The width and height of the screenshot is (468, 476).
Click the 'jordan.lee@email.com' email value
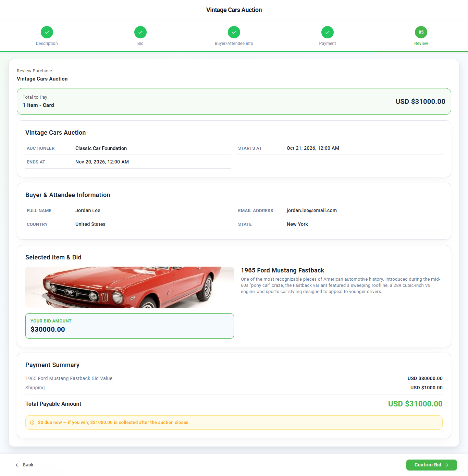(x=312, y=210)
